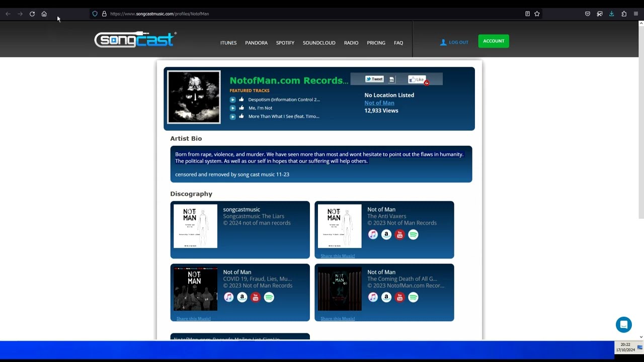Click the '12,933 Views' text
The image size is (644, 362).
(x=381, y=111)
